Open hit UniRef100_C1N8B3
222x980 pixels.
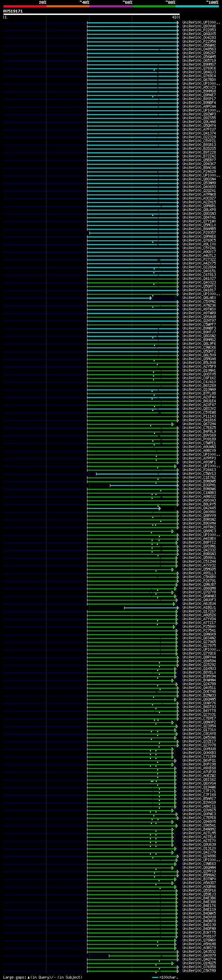tap(199, 493)
